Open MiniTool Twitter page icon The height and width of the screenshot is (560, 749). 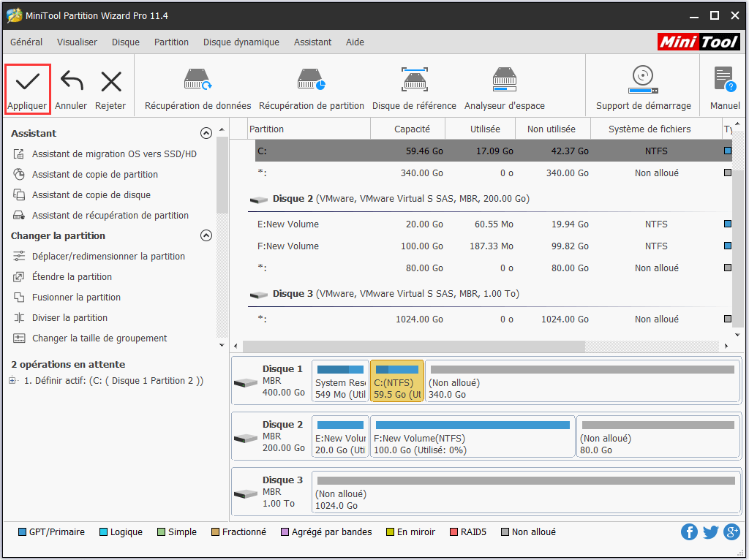[710, 531]
